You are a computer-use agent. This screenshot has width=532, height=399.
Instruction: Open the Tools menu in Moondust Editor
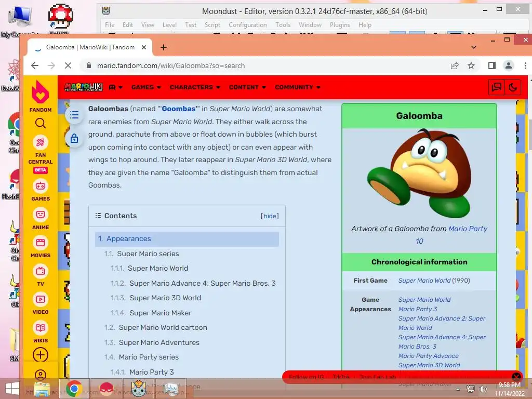(x=283, y=25)
